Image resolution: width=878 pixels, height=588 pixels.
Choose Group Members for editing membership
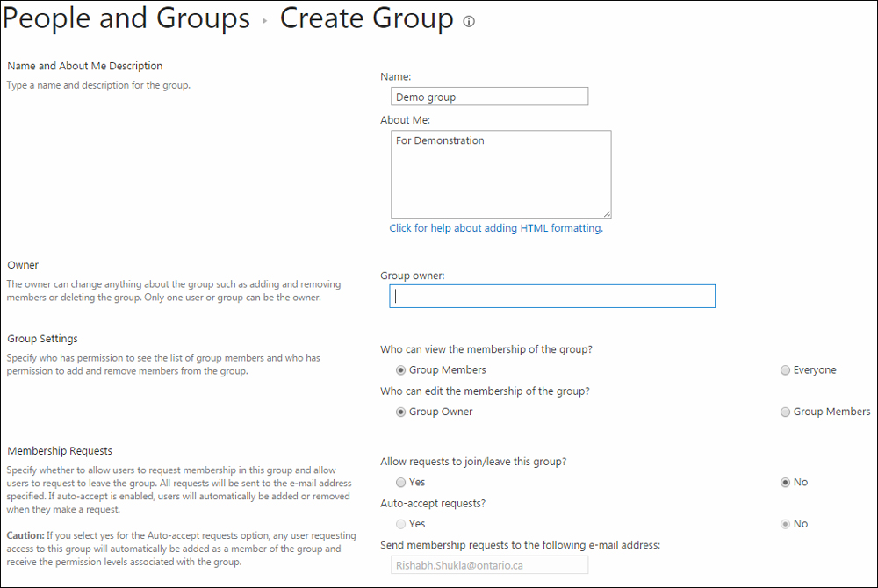point(785,412)
